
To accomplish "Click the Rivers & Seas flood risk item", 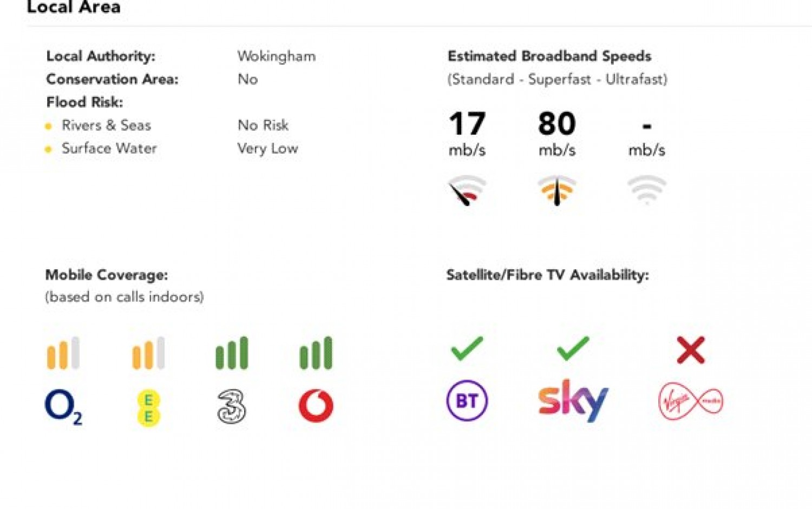I will (x=106, y=125).
